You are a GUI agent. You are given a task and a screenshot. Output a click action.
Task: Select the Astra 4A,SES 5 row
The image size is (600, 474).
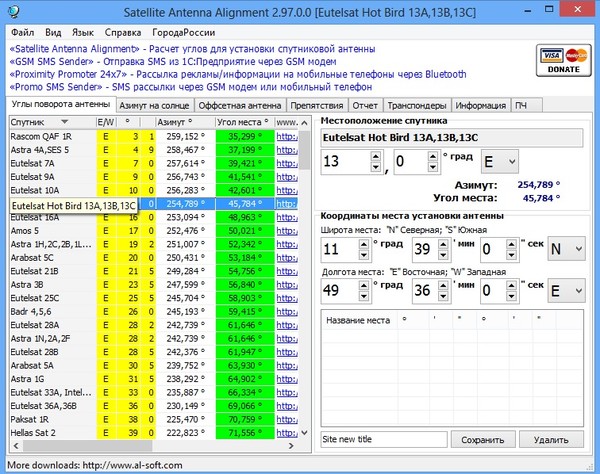point(153,150)
